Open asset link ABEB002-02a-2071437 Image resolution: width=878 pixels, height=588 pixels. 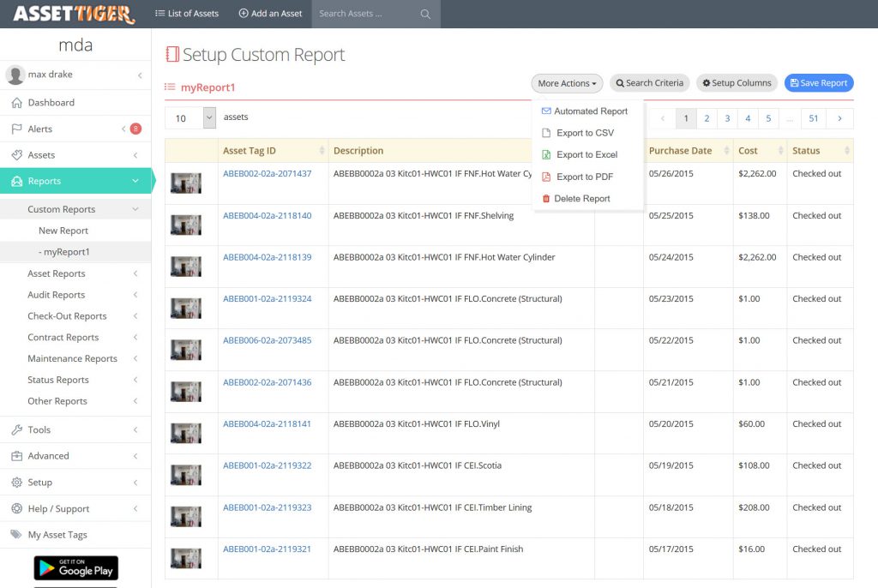pyautogui.click(x=267, y=174)
